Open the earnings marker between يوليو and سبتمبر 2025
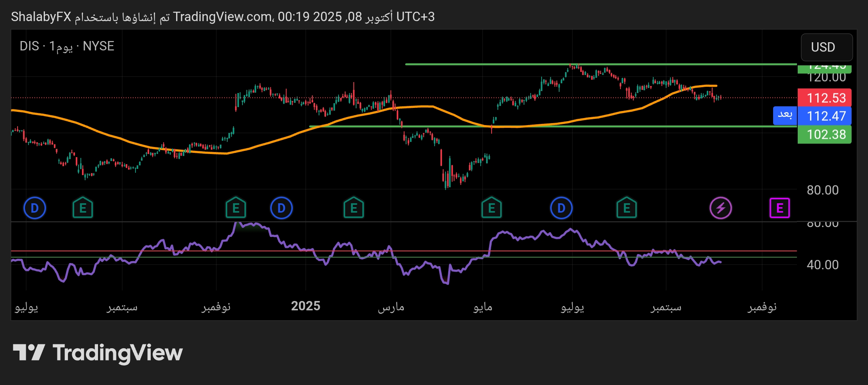Screen dimensions: 868x385 [627, 208]
